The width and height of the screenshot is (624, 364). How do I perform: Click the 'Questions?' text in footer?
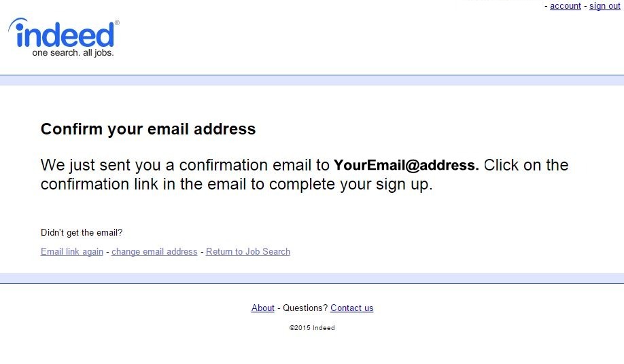[x=305, y=308]
